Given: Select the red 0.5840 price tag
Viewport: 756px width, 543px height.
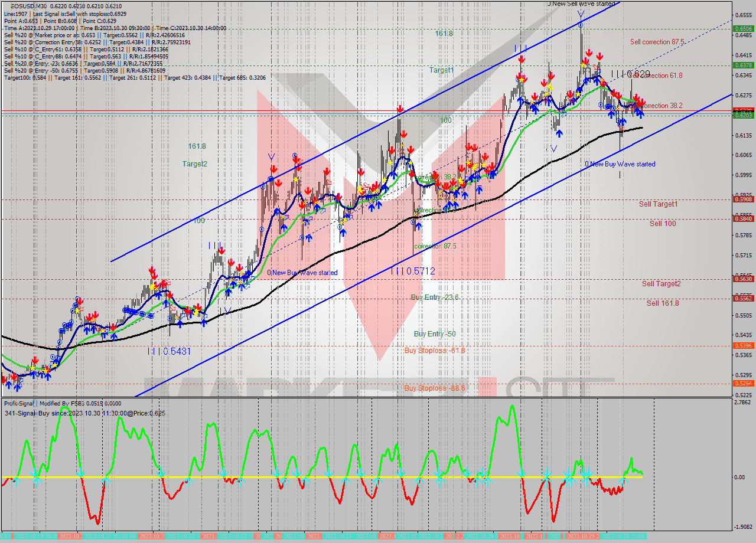Looking at the screenshot, I should point(742,218).
